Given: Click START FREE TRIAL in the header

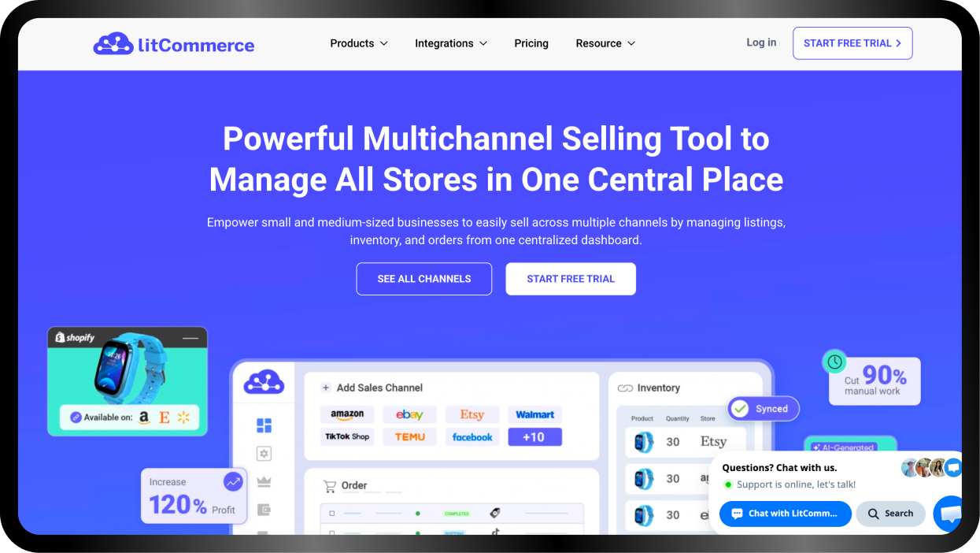Looking at the screenshot, I should click(852, 43).
